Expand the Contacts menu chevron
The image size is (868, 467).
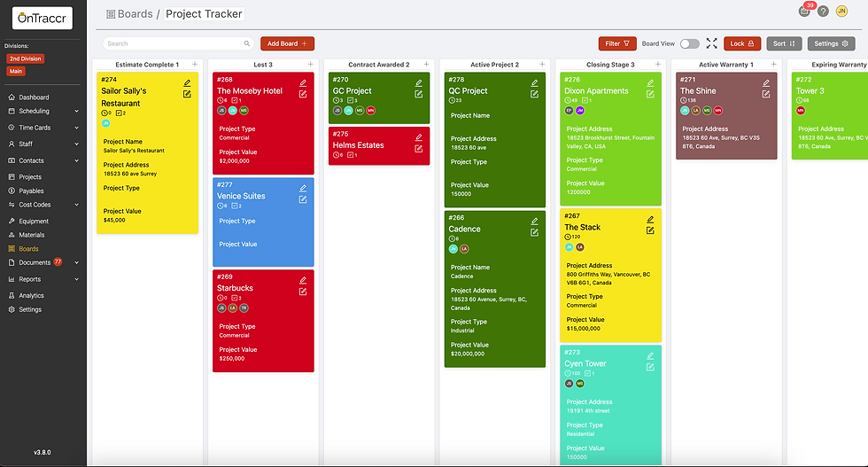(76, 160)
